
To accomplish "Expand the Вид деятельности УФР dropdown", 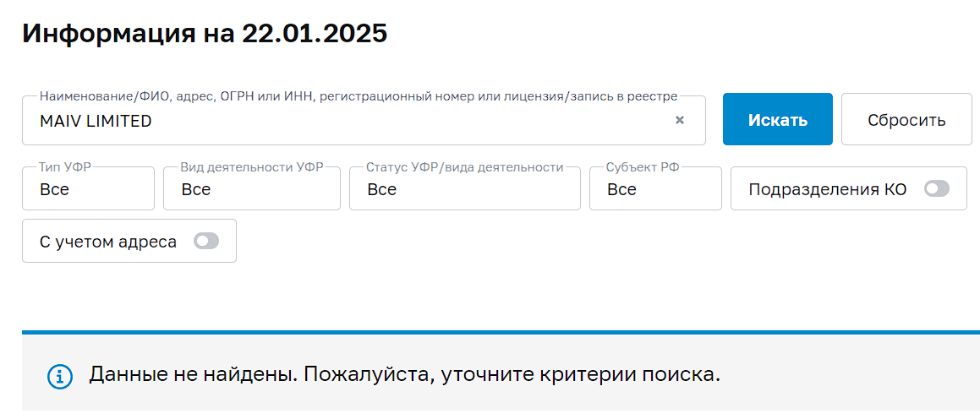I will point(252,189).
